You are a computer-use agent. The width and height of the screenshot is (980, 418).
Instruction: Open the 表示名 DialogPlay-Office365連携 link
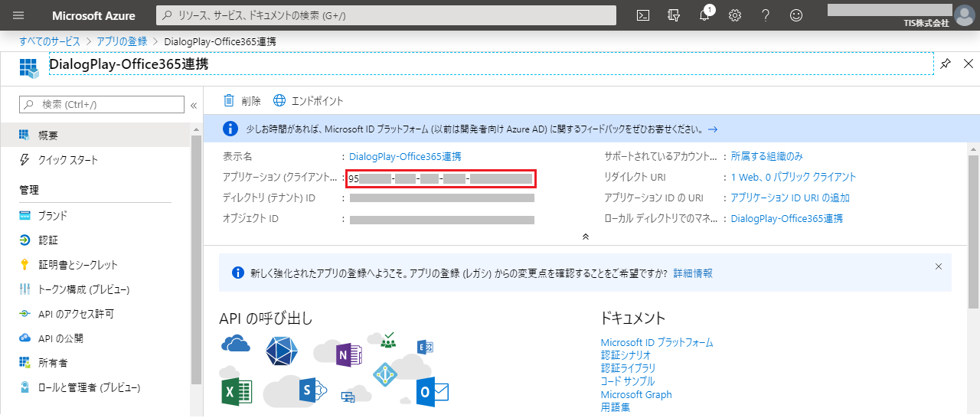pos(405,156)
